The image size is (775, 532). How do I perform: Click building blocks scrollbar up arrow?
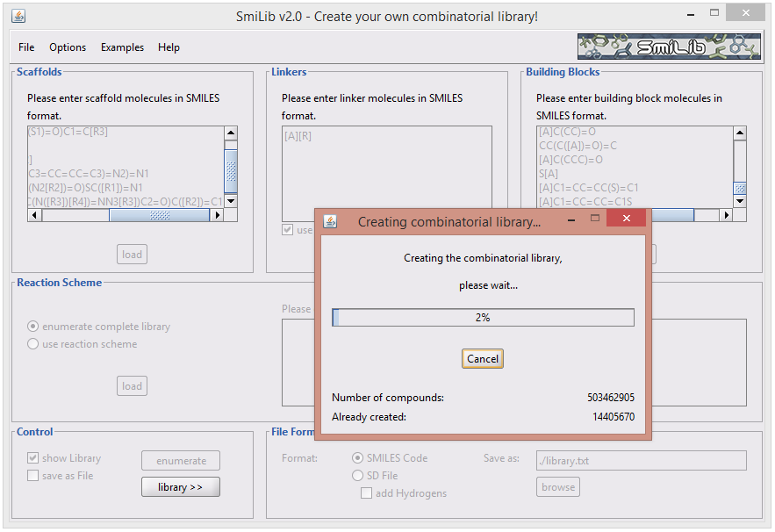tap(740, 133)
